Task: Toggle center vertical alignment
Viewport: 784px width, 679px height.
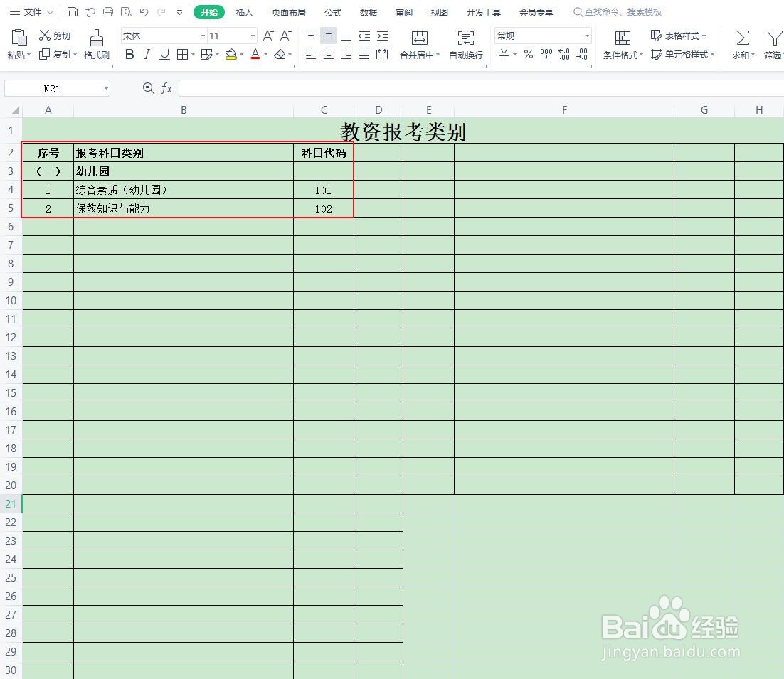Action: point(328,34)
